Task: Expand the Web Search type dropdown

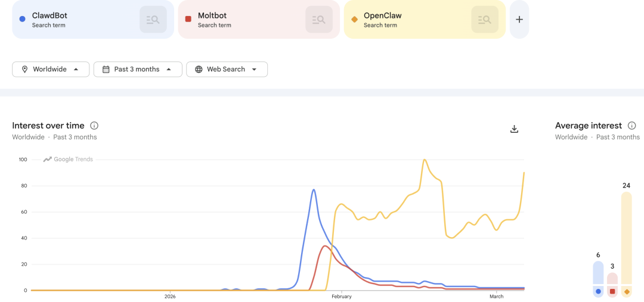Action: tap(254, 69)
